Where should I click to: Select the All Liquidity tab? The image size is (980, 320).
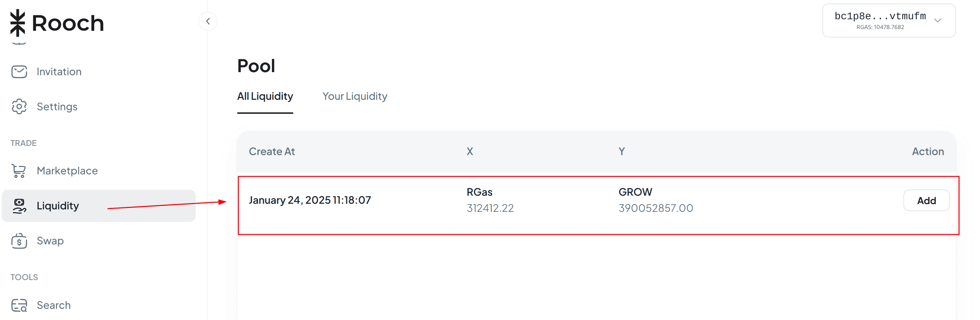click(x=265, y=96)
